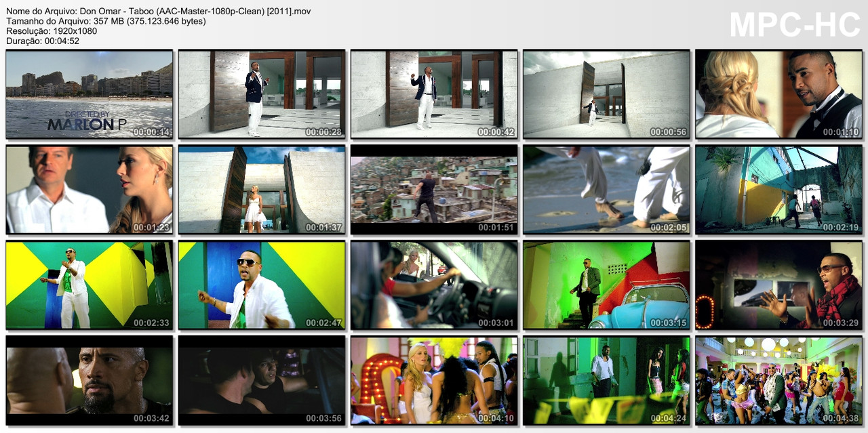
Task: Select the thumbnail at 00:00:42
Action: [434, 94]
